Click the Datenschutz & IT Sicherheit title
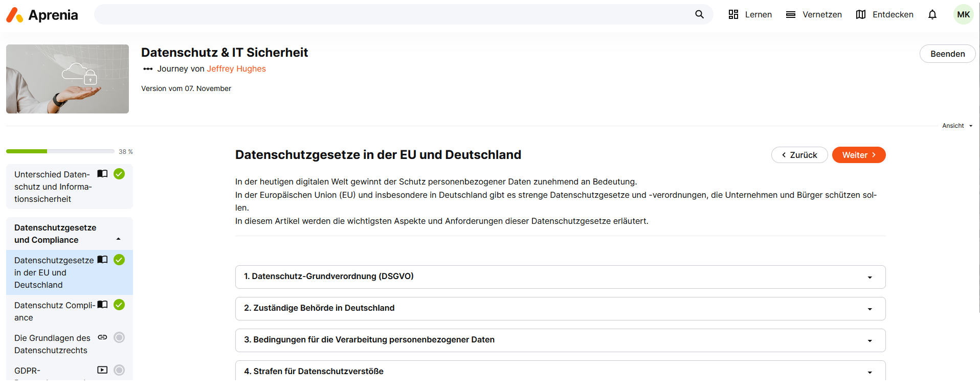The height and width of the screenshot is (392, 980). [225, 52]
